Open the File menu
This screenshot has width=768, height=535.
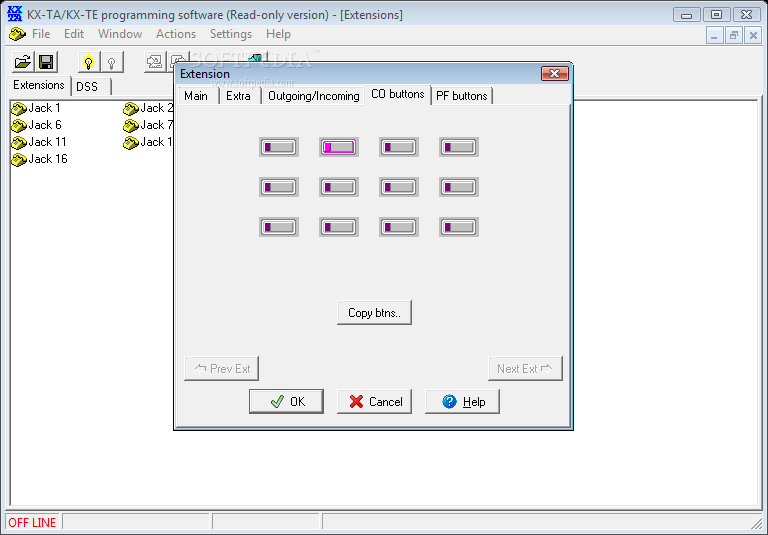click(41, 34)
